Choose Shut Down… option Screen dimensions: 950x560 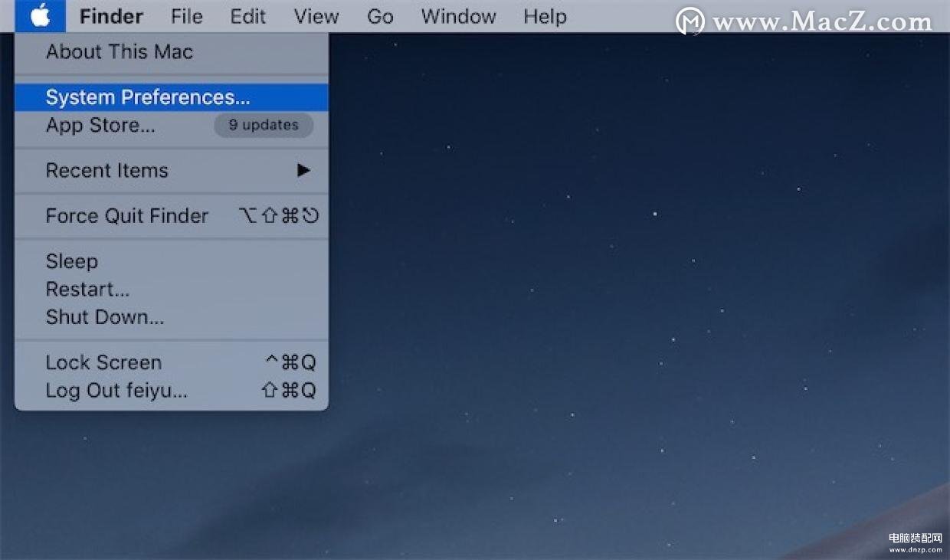coord(172,317)
